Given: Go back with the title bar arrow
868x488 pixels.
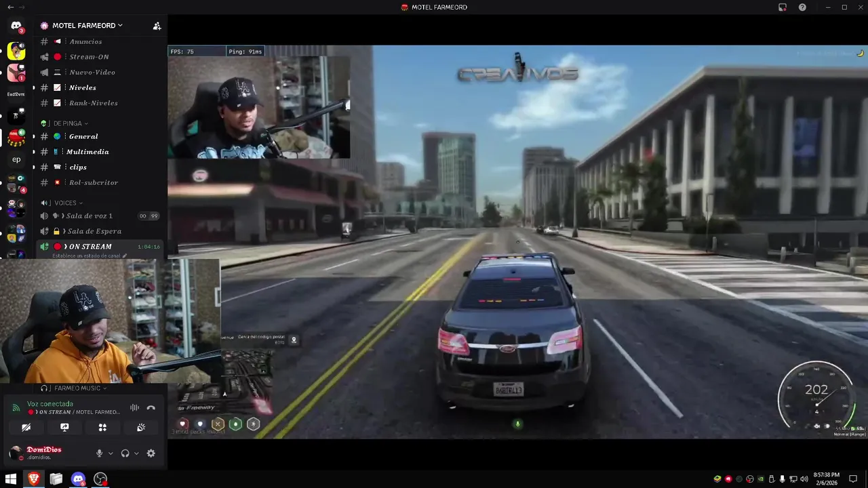Looking at the screenshot, I should point(10,7).
